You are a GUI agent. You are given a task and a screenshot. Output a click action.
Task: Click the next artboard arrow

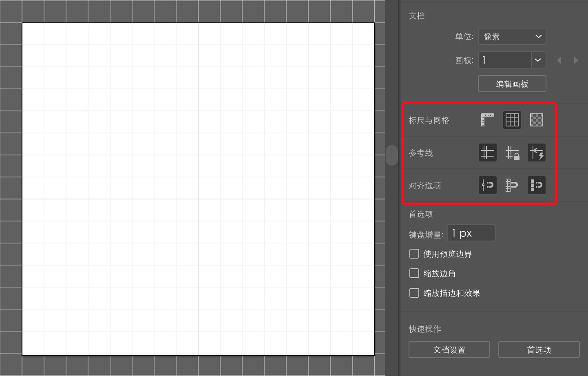click(576, 60)
